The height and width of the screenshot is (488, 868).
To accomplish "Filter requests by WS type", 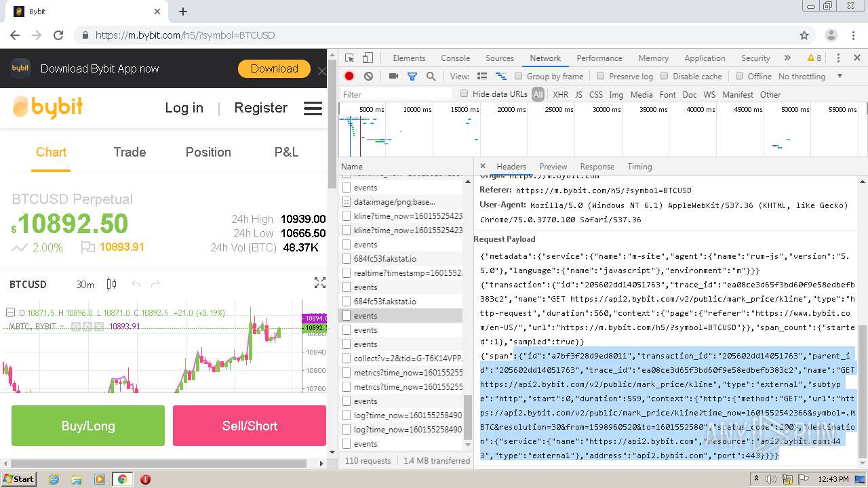I will point(709,95).
